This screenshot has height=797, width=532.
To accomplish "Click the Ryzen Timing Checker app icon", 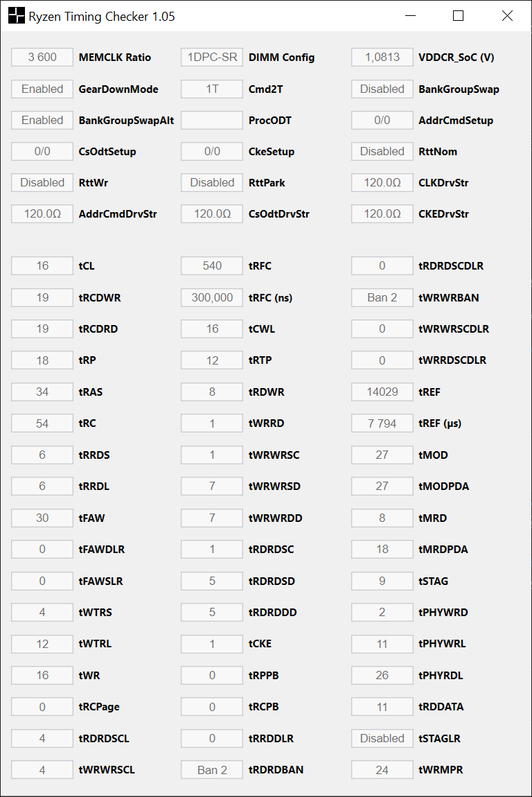I will coord(16,16).
